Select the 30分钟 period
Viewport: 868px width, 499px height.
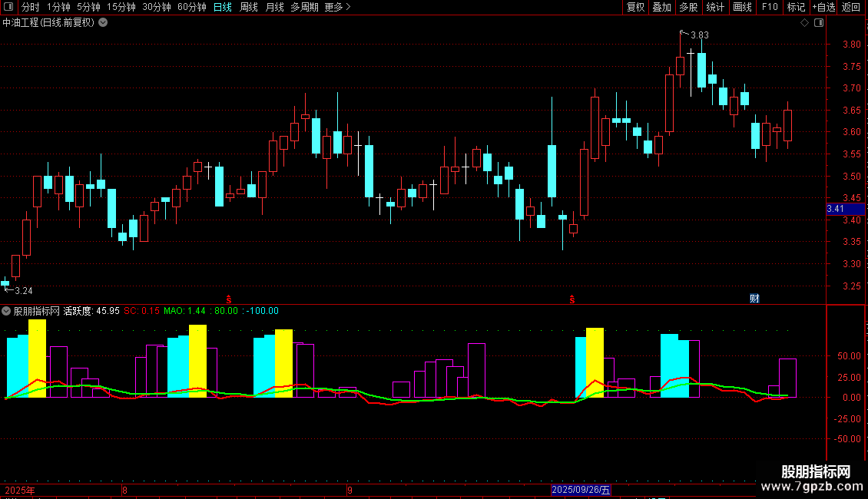pyautogui.click(x=156, y=7)
